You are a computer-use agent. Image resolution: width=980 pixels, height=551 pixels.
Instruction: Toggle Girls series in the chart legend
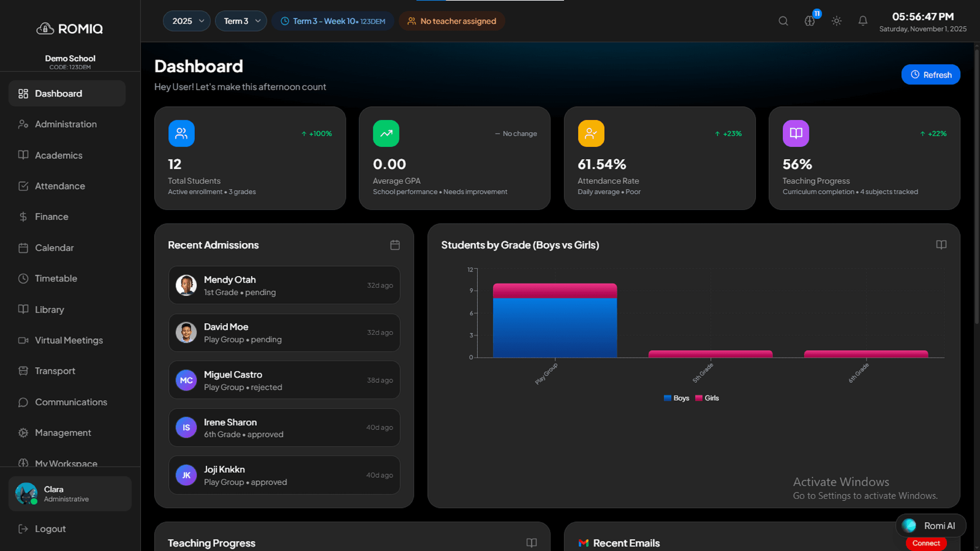(x=707, y=397)
